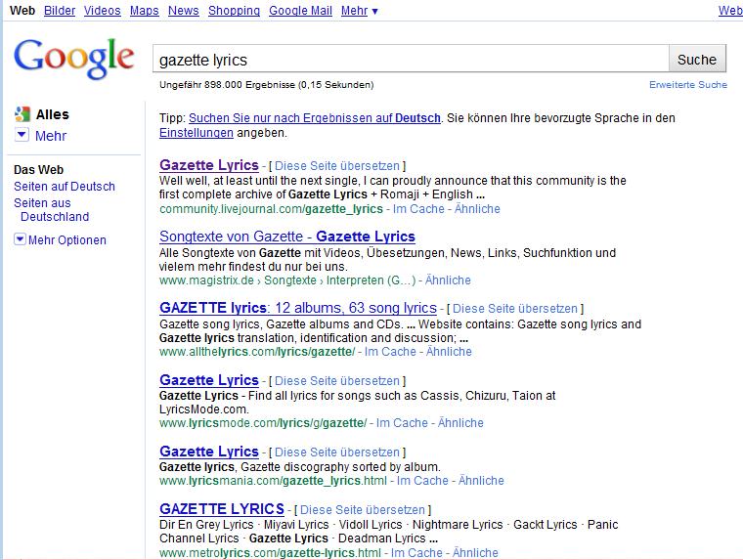Filter by Seiten auf Deutsch

(x=65, y=187)
